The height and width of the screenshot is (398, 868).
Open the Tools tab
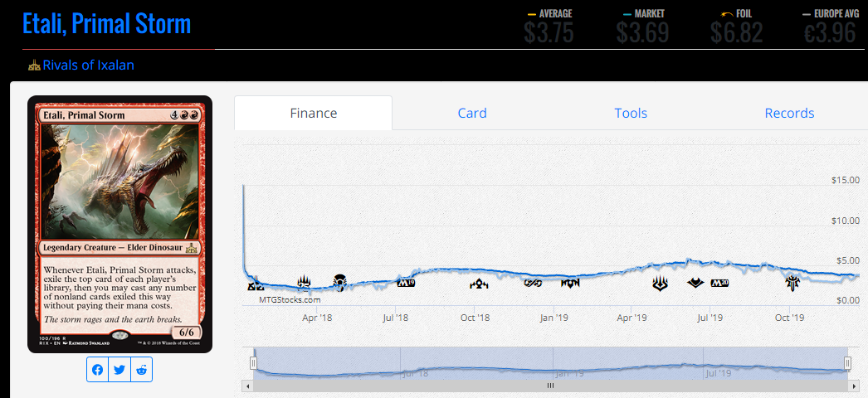tap(631, 114)
